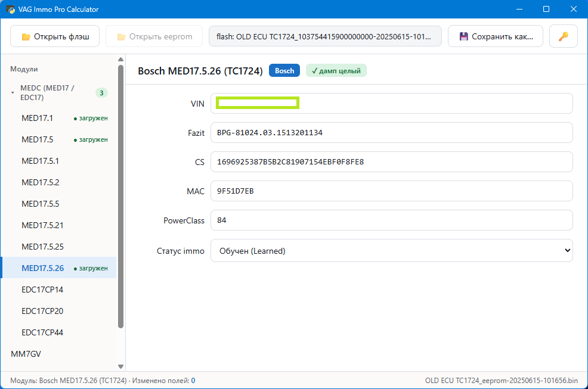Click the sidebar scrollbar thumb
The height and width of the screenshot is (389, 588).
point(120,197)
